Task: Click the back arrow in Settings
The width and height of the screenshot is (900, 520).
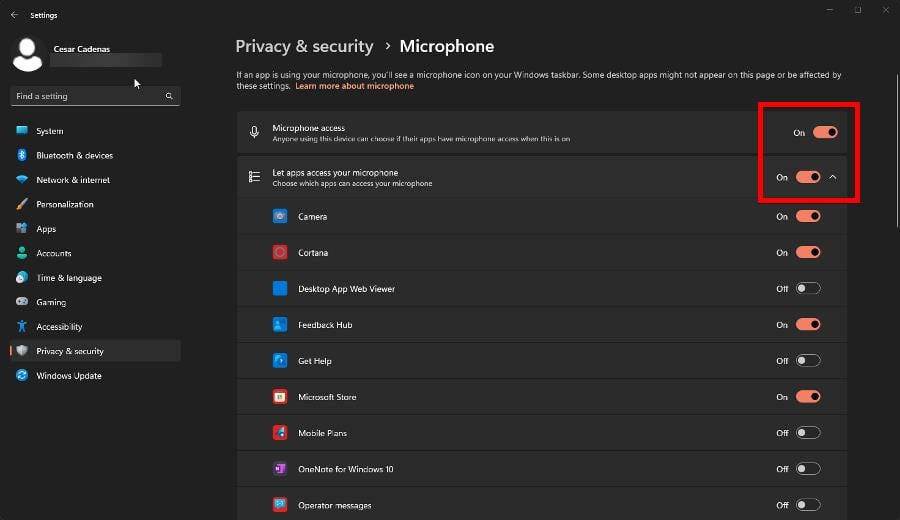Action: point(14,15)
